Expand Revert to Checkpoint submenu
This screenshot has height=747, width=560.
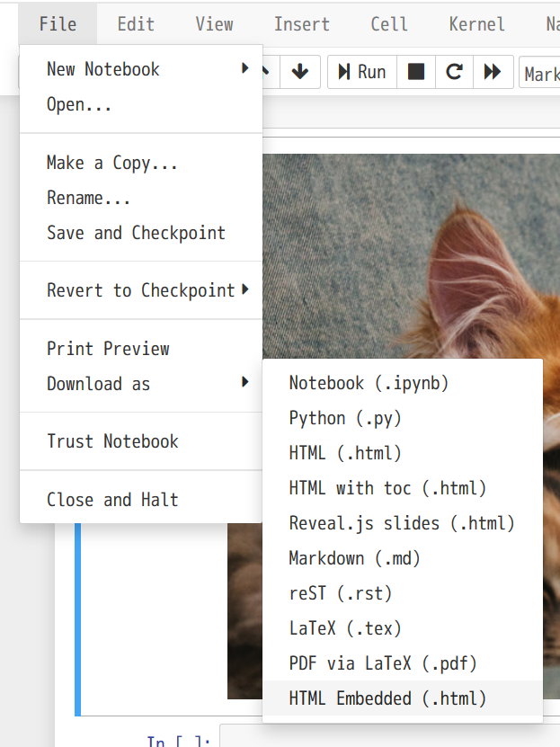tap(141, 290)
